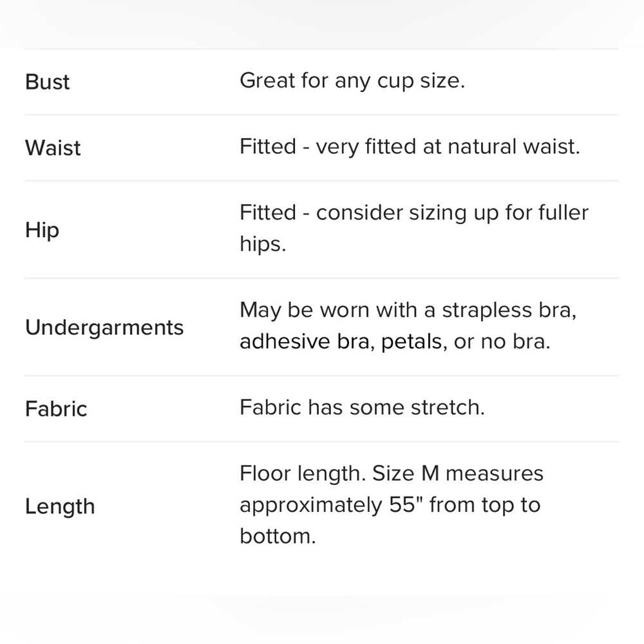Click the word 'petals' in Undergarments
Image resolution: width=644 pixels, height=644 pixels.
411,342
